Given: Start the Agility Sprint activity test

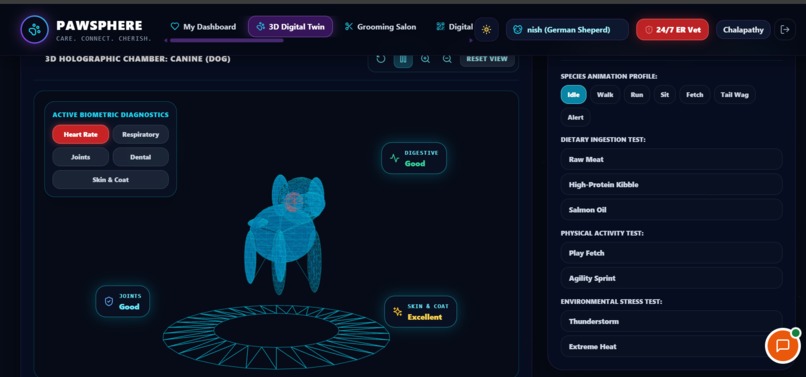Looking at the screenshot, I should point(671,278).
